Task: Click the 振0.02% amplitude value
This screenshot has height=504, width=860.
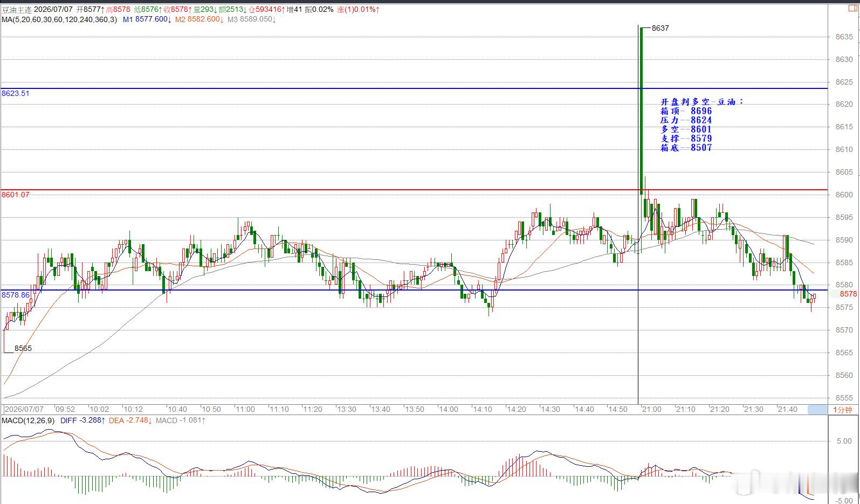Action: [319, 10]
